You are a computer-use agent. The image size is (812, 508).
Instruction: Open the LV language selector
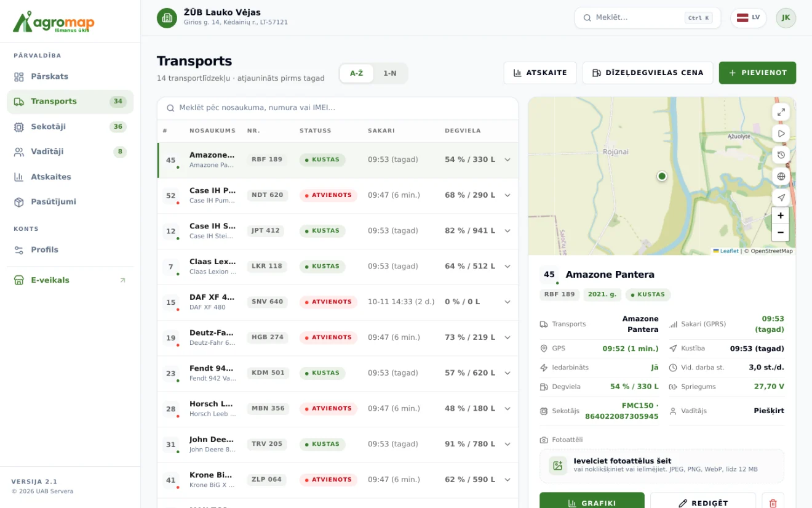[749, 18]
